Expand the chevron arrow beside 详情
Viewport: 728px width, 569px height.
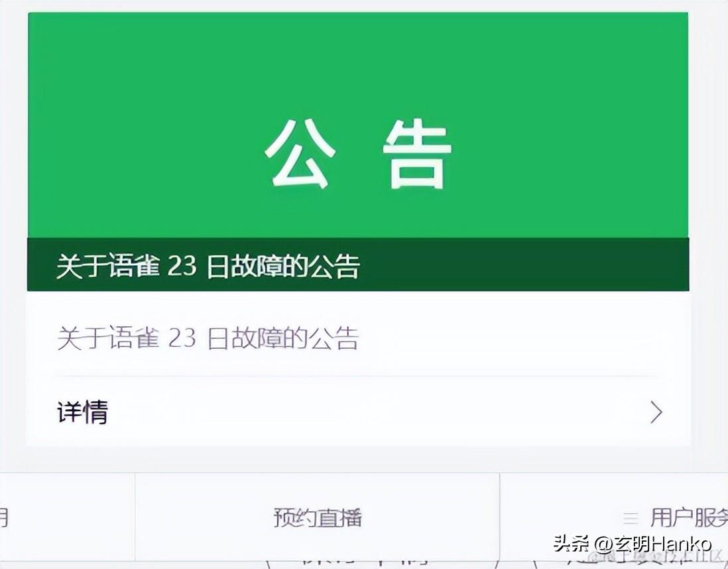coord(656,412)
